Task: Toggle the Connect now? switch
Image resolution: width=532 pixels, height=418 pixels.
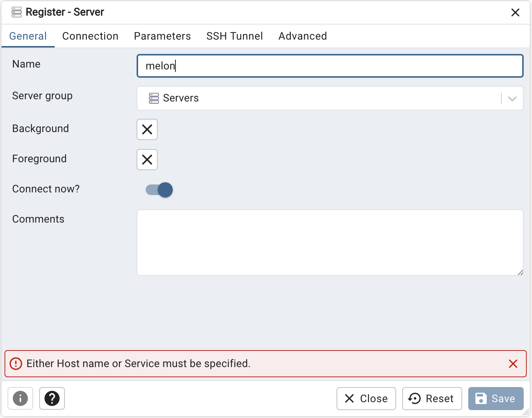Action: (159, 190)
